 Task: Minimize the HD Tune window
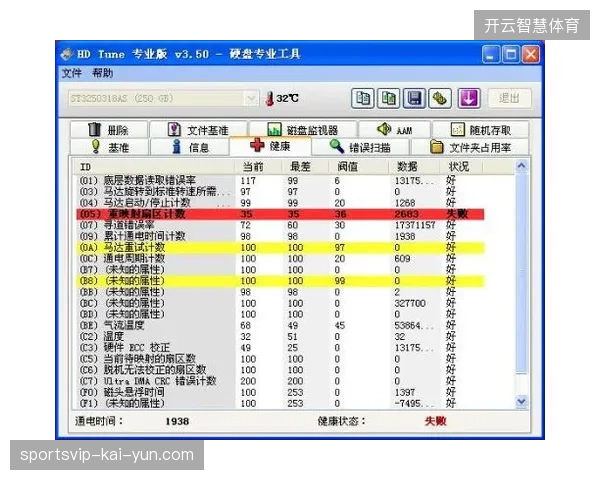491,54
